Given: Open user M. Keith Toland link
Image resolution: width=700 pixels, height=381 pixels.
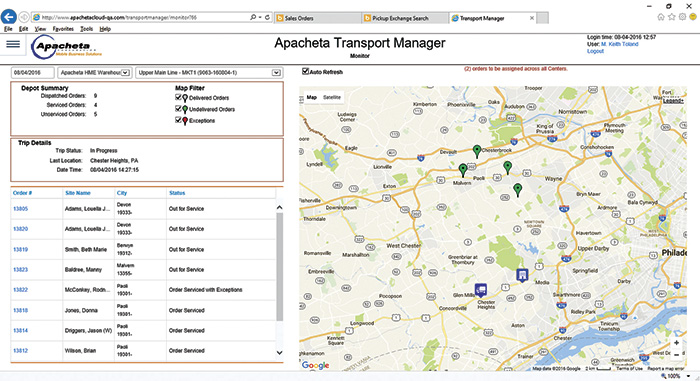Looking at the screenshot, I should click(619, 44).
